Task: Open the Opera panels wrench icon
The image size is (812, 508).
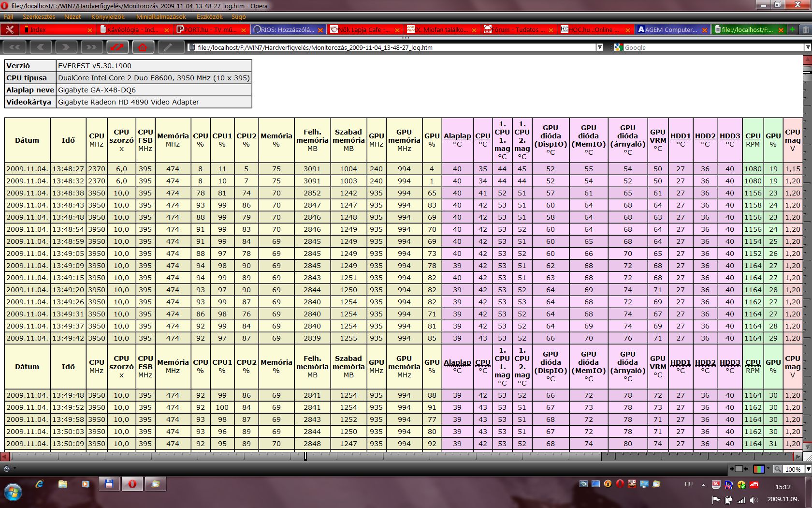Action: 9,30
